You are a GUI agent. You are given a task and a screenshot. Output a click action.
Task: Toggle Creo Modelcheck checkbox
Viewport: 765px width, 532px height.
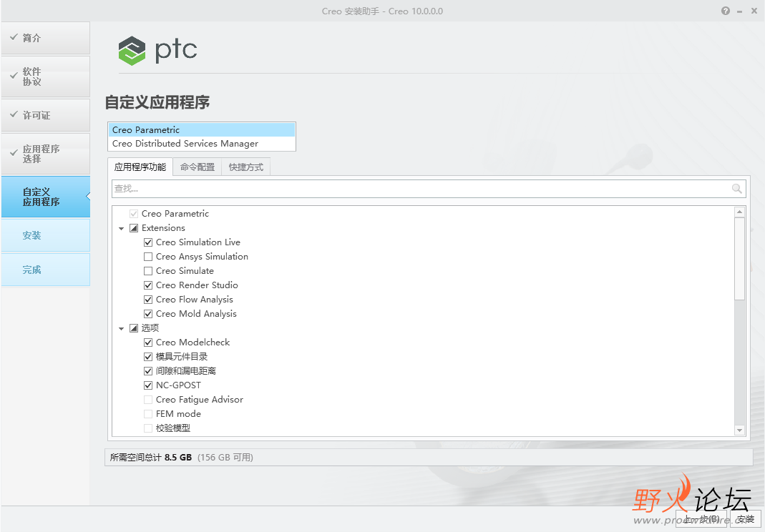(x=148, y=343)
